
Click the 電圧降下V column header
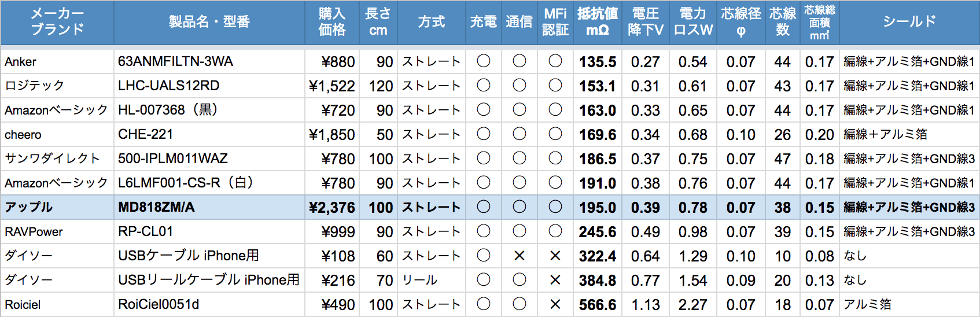pyautogui.click(x=646, y=22)
